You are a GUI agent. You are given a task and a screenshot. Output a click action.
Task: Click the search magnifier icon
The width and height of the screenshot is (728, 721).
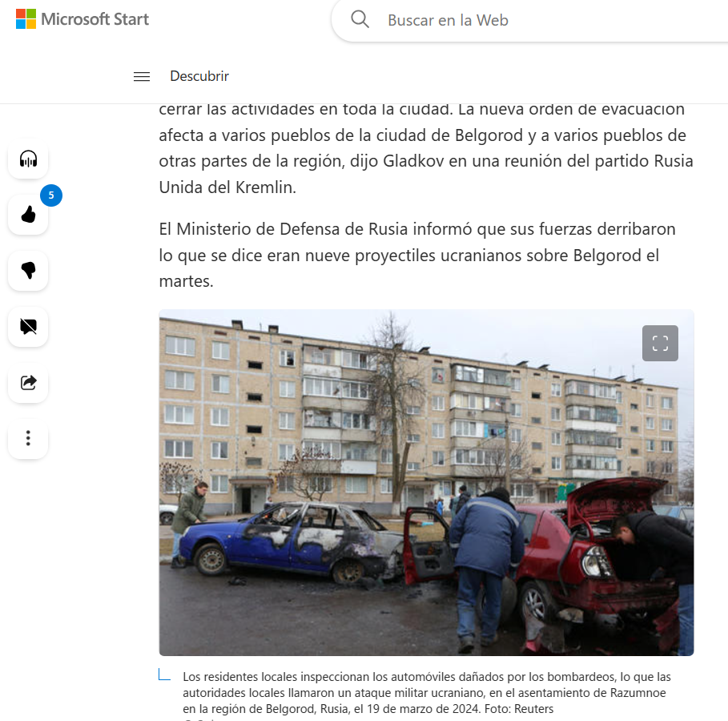(360, 19)
